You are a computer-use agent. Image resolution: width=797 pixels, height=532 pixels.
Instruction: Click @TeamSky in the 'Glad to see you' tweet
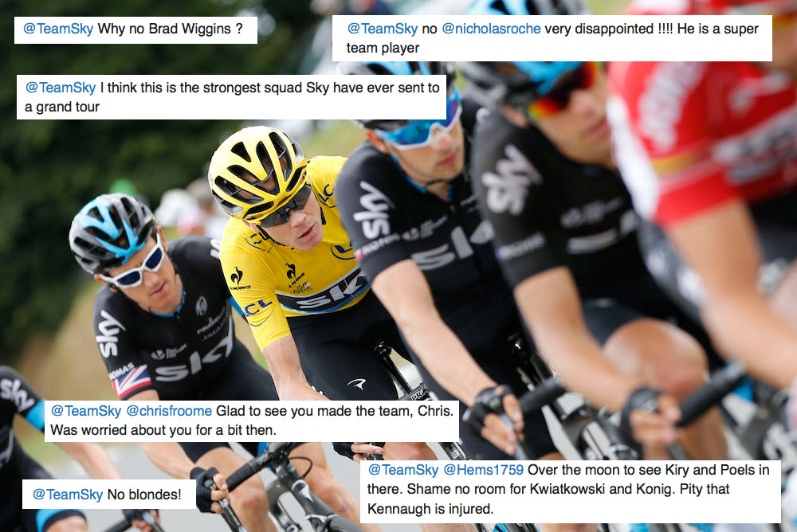(86, 411)
